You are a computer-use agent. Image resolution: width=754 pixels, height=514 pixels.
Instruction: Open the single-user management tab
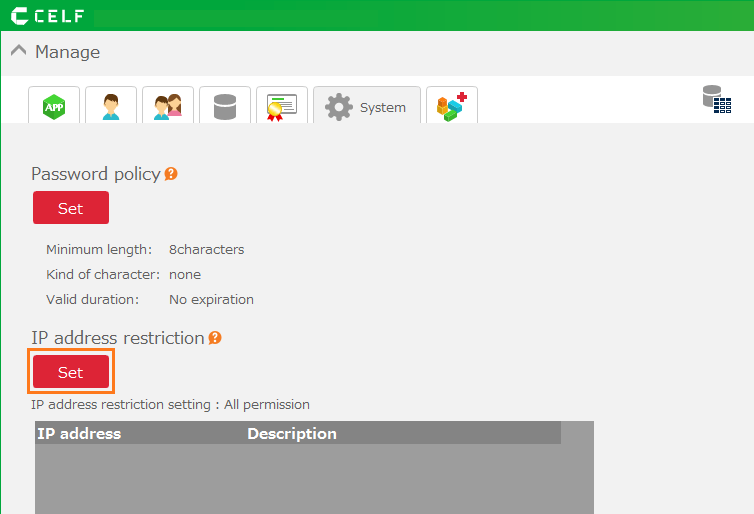tap(111, 106)
